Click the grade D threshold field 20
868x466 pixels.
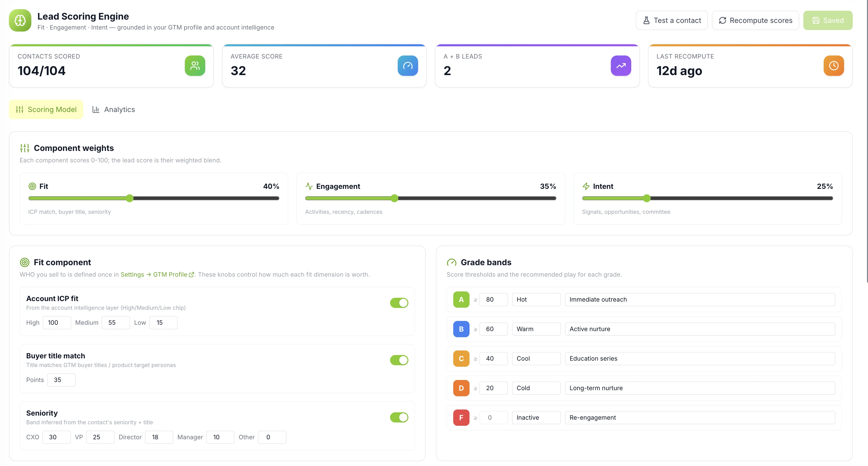click(494, 388)
